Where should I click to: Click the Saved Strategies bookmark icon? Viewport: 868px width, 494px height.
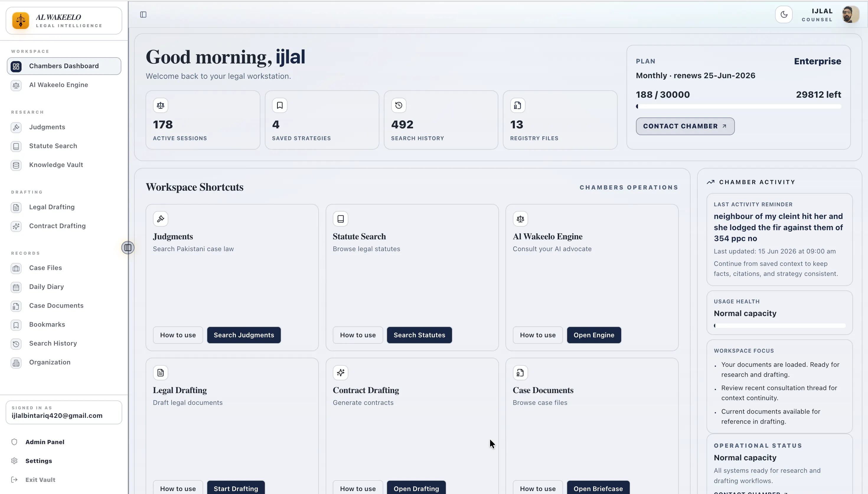coord(280,105)
